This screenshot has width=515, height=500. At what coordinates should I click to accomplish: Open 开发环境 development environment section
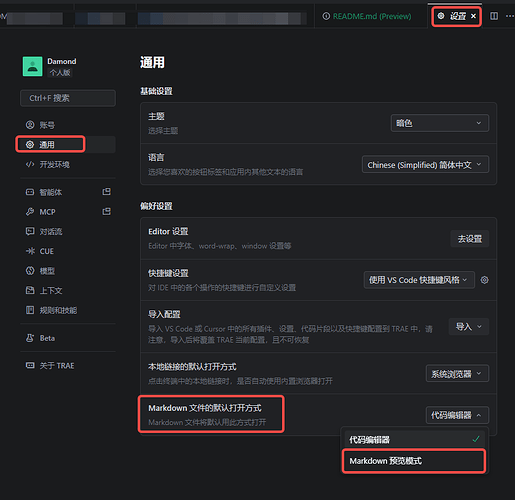pos(68,164)
